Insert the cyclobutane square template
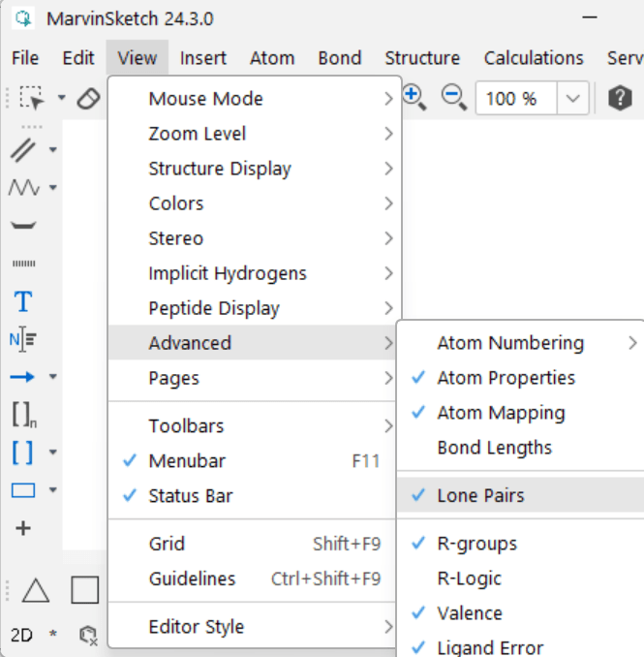Image resolution: width=644 pixels, height=657 pixels. 85,590
